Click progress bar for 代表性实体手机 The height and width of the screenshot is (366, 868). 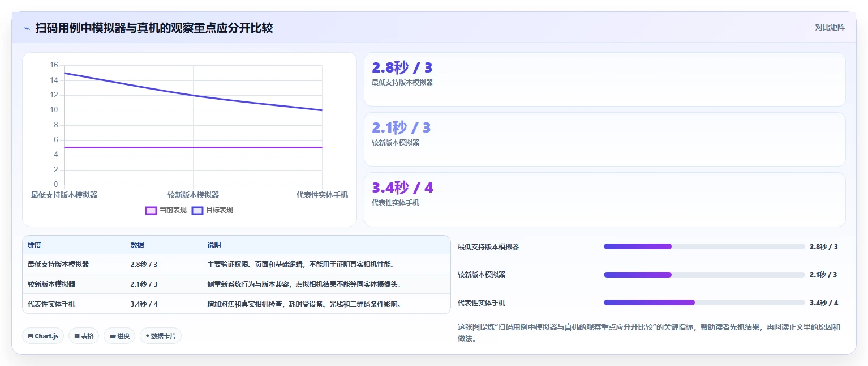pyautogui.click(x=704, y=303)
